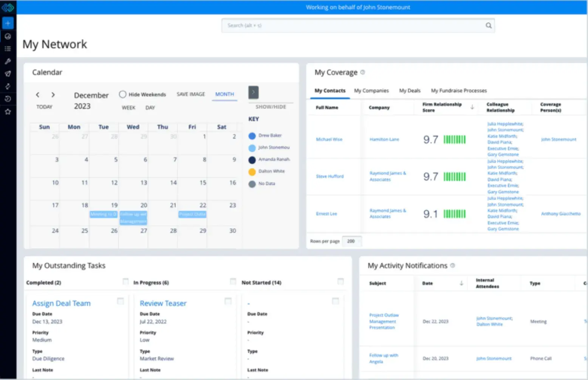Open the compass navigation icon in sidebar
Image resolution: width=588 pixels, height=380 pixels.
point(8,36)
